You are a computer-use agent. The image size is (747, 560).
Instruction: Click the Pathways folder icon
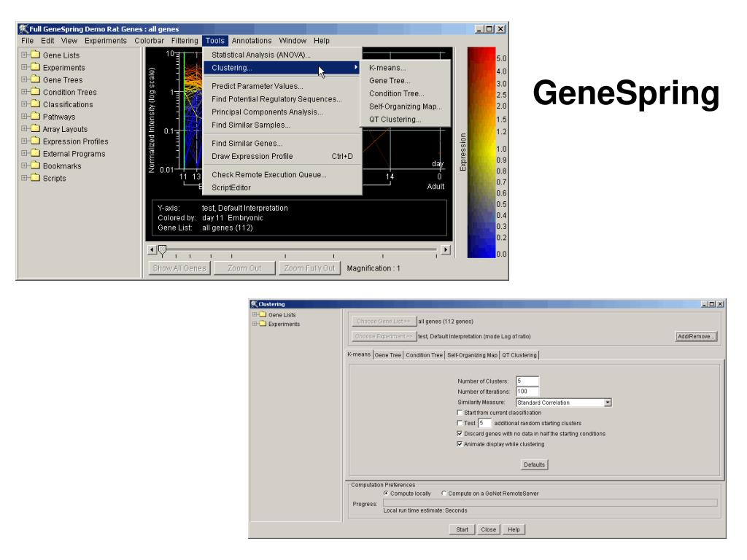35,117
